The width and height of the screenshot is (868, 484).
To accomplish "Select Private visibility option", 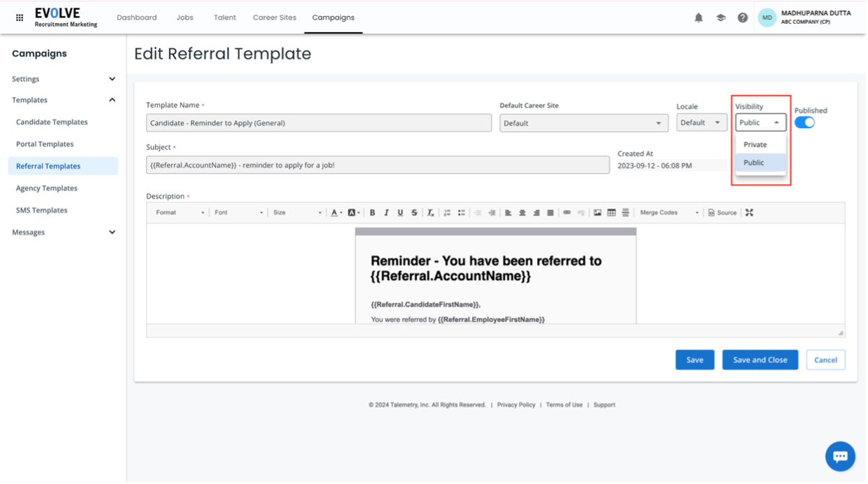I will (x=755, y=145).
